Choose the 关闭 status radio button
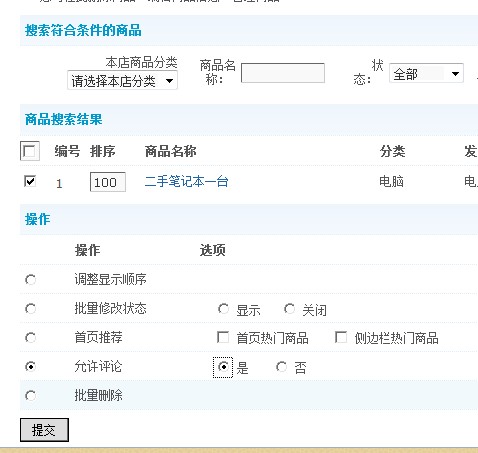This screenshot has width=478, height=453. 289,309
